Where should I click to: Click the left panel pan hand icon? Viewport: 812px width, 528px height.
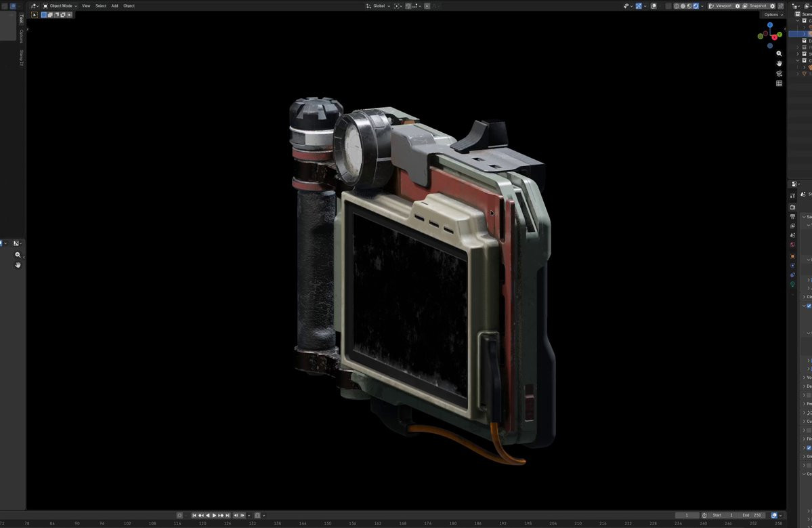pos(18,265)
